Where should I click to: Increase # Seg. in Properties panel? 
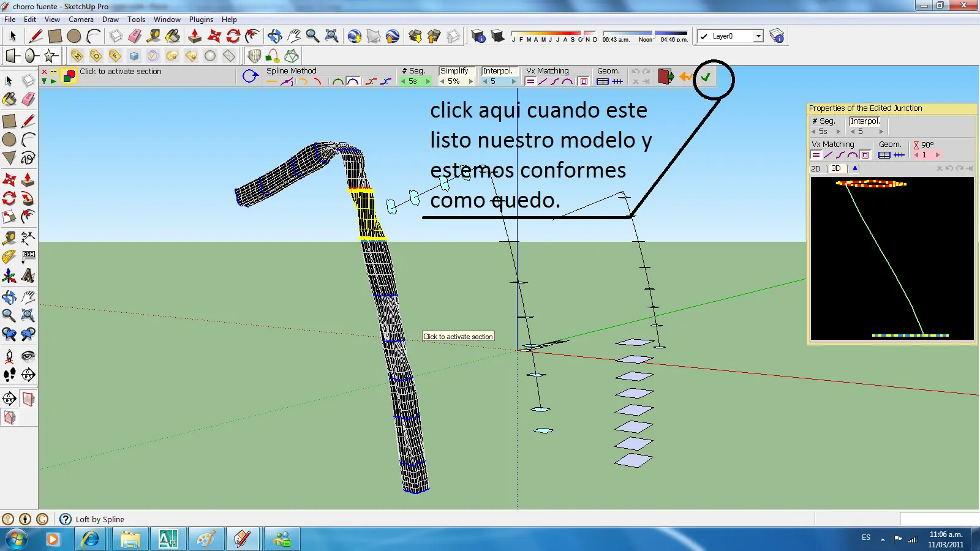pos(839,132)
